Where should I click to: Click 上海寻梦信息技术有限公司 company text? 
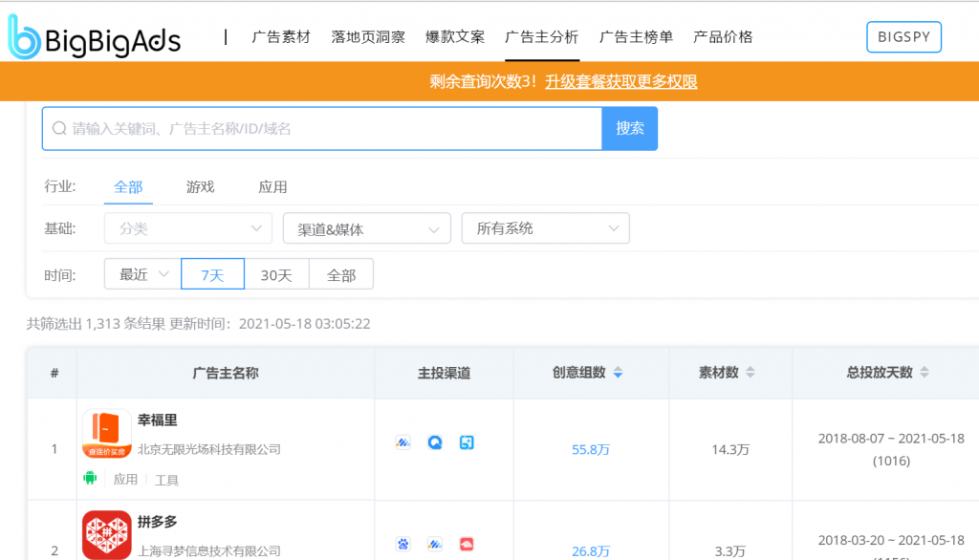(209, 551)
